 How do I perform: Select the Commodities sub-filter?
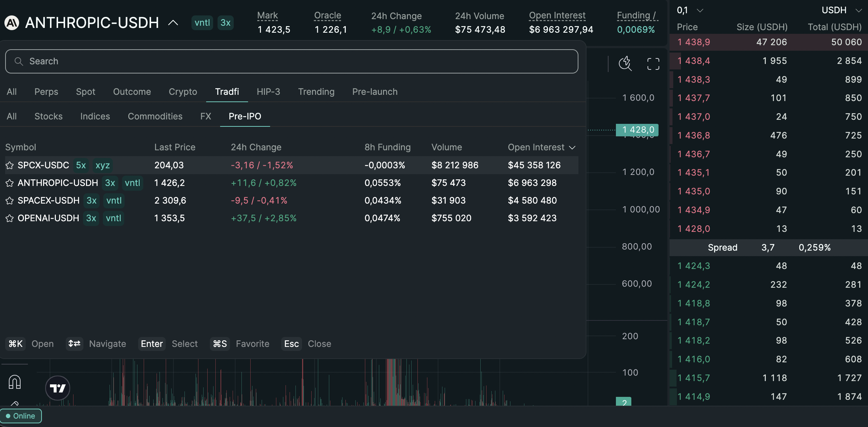point(155,116)
